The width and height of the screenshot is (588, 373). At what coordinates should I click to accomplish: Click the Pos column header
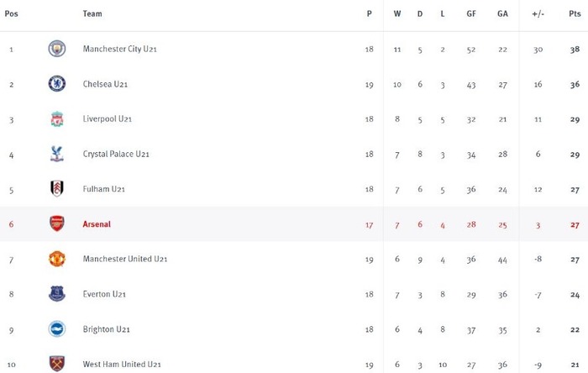tap(11, 14)
